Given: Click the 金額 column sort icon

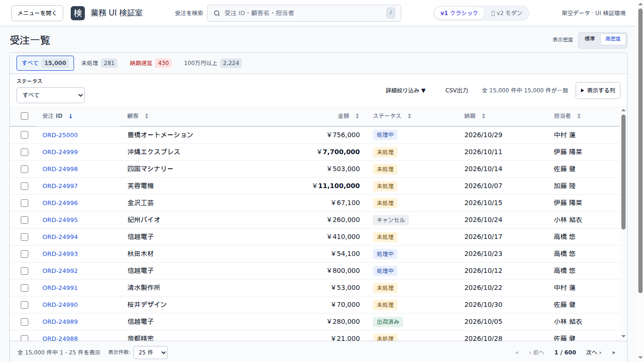Looking at the screenshot, I should click(357, 116).
